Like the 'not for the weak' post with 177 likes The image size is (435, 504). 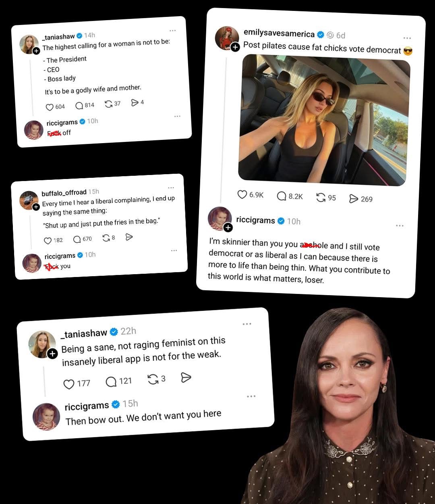pos(69,384)
